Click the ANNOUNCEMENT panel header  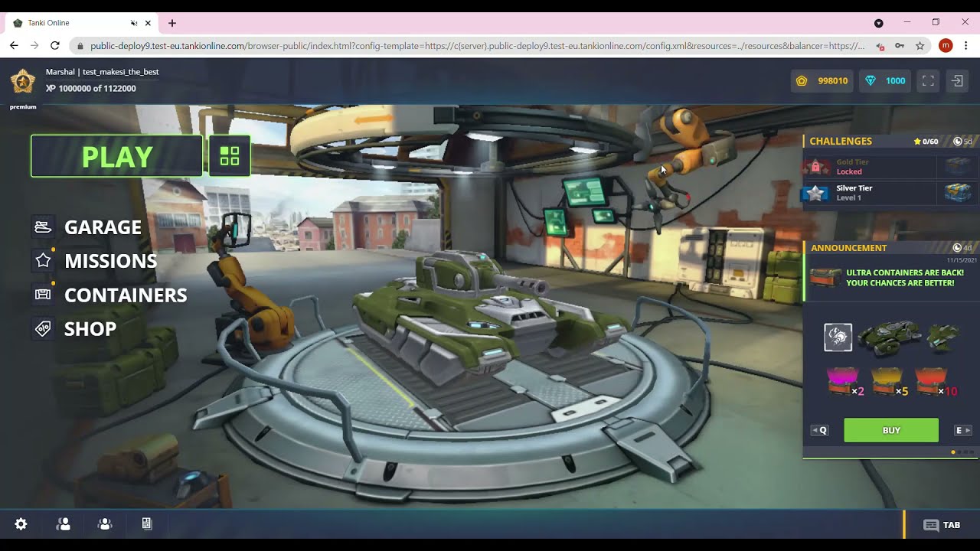point(848,248)
